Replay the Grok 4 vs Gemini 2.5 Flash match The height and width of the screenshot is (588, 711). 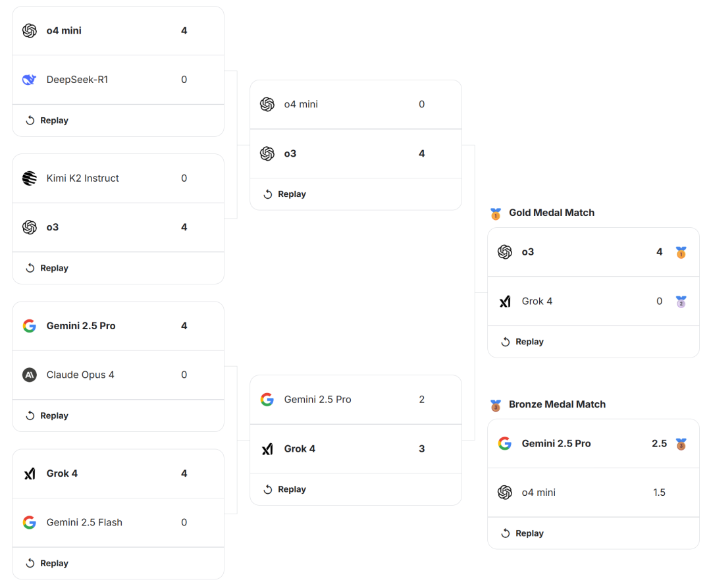47,563
